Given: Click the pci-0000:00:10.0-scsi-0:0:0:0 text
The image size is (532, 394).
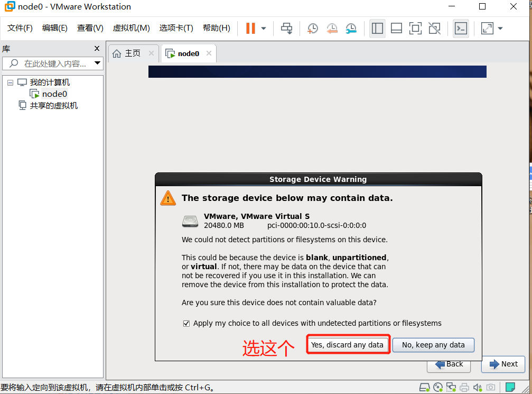Looking at the screenshot, I should point(316,225).
